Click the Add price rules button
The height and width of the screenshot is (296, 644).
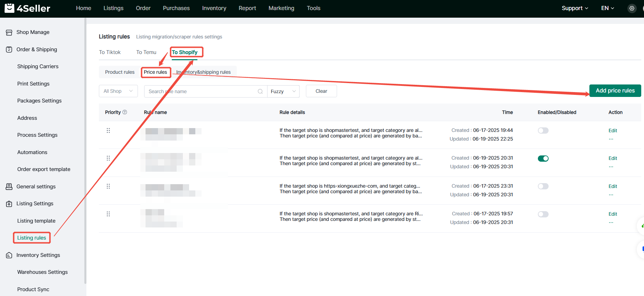pos(615,91)
